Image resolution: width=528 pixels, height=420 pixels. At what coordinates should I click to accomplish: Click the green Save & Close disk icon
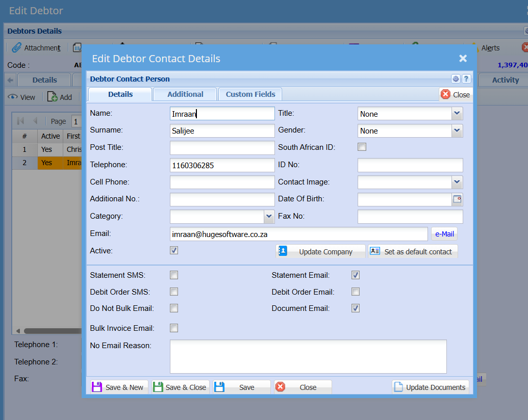tap(158, 387)
